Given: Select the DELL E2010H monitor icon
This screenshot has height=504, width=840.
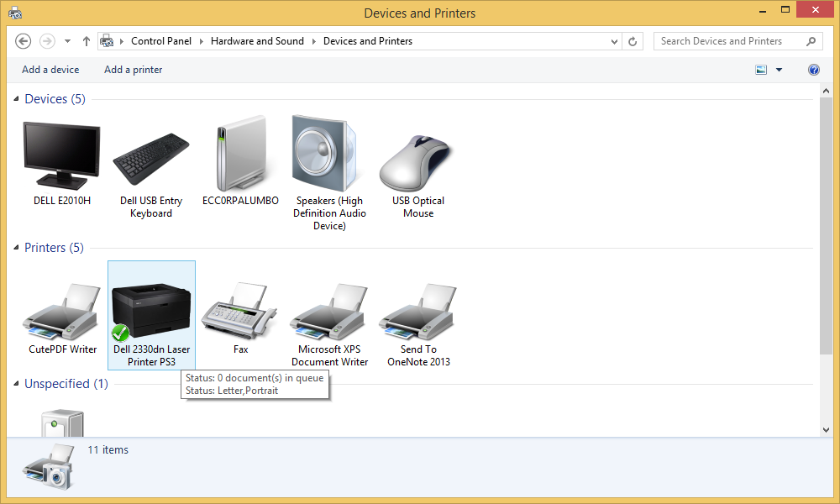Looking at the screenshot, I should [x=61, y=155].
